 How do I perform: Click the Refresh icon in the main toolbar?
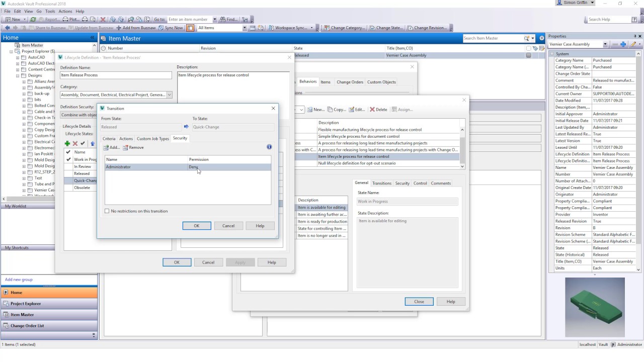point(33,20)
